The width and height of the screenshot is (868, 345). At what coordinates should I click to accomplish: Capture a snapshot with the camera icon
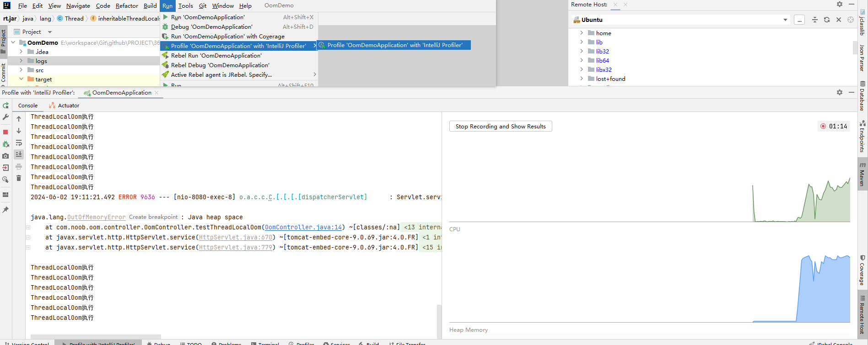tap(5, 156)
